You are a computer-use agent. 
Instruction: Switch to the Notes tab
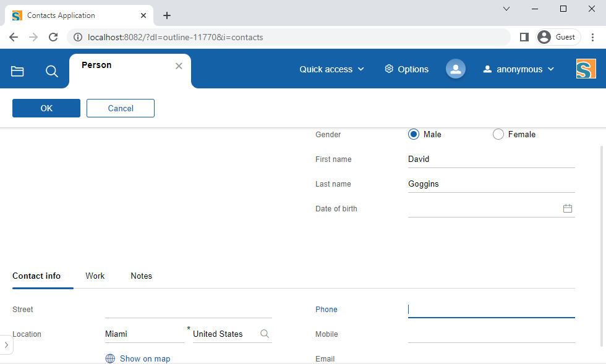coord(141,276)
